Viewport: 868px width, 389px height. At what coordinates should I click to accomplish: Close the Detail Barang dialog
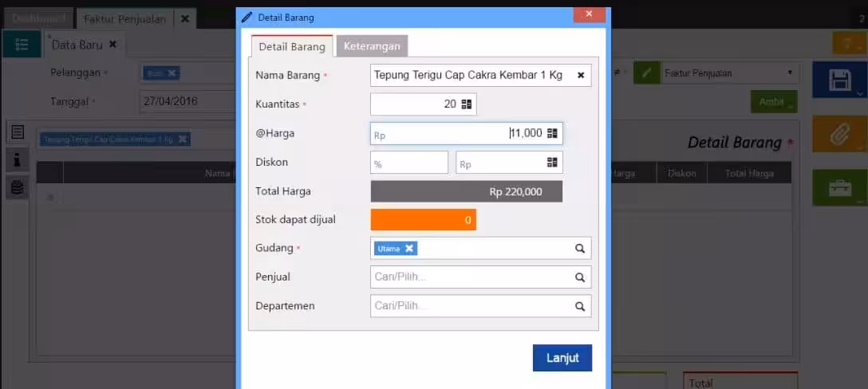589,14
